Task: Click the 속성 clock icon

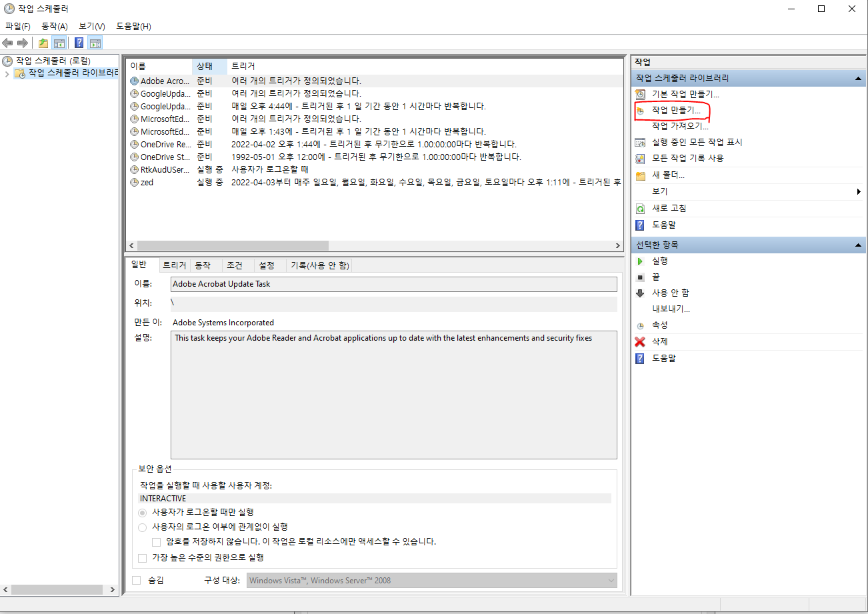Action: [641, 326]
